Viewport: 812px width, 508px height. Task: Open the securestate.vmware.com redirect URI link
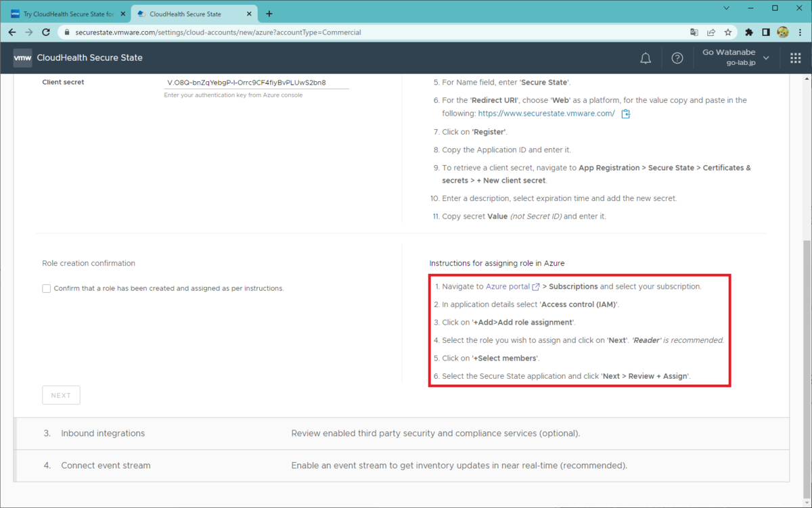tap(546, 114)
